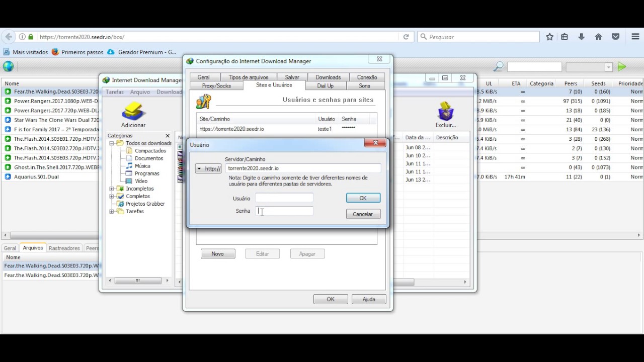Go to the browser home icon
644x362 pixels.
click(x=598, y=37)
